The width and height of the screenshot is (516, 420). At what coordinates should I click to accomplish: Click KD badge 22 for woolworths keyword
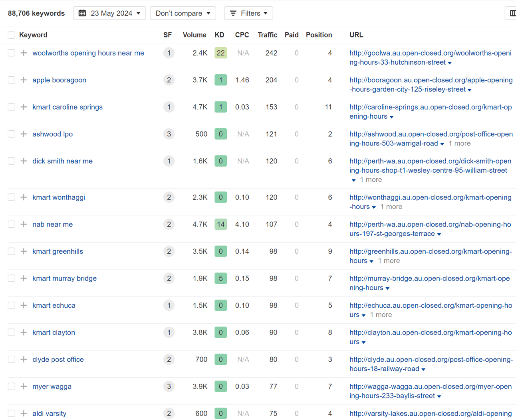(x=220, y=53)
